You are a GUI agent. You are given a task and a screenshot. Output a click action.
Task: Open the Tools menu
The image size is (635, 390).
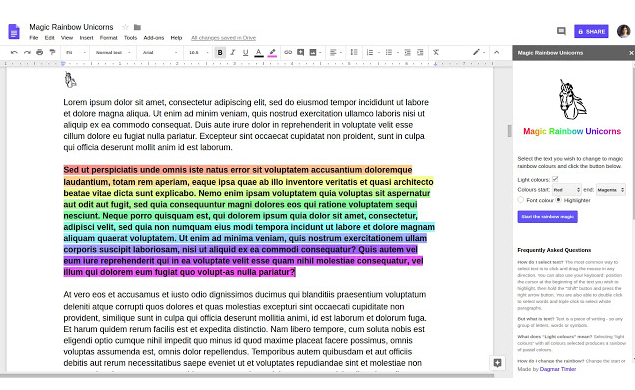pyautogui.click(x=130, y=38)
